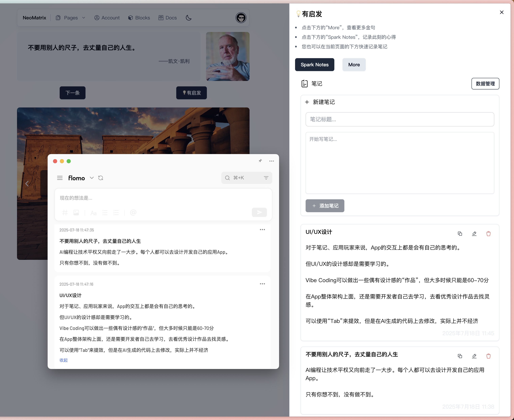
Task: Go to previous image in carousel
Action: (27, 184)
